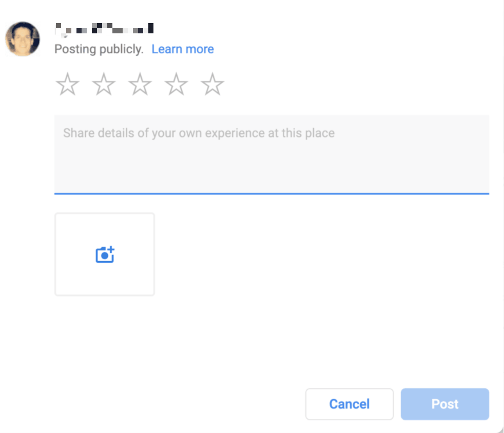Submit the review with Post
Viewport: 504px width, 433px height.
tap(445, 404)
